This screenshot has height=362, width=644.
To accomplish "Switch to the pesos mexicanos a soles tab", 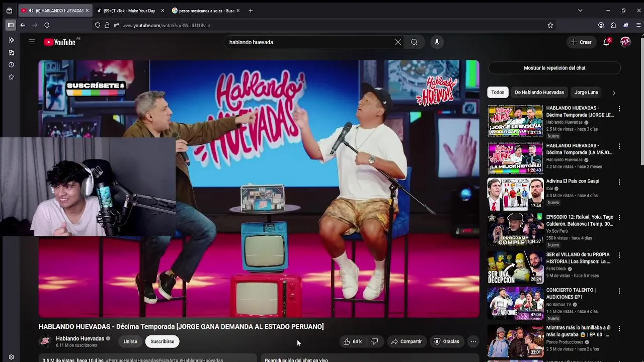I will (x=206, y=11).
